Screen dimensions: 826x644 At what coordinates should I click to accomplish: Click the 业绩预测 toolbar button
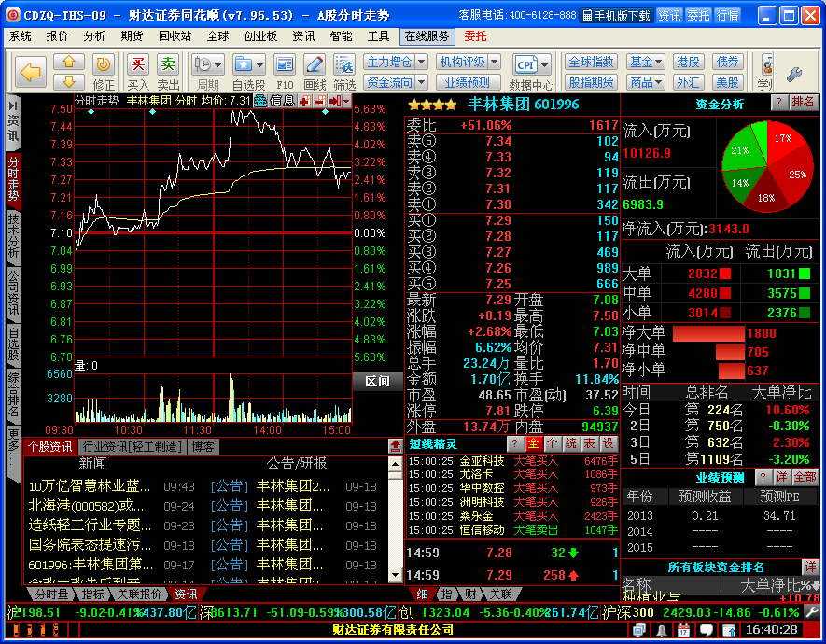click(467, 82)
